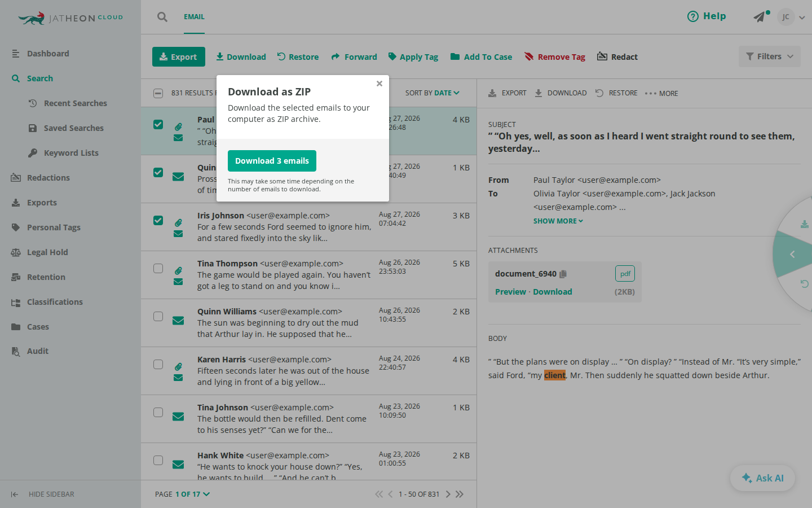Screen dimensions: 812x508
Task: Click Apply Tag in the toolbar
Action: (413, 57)
